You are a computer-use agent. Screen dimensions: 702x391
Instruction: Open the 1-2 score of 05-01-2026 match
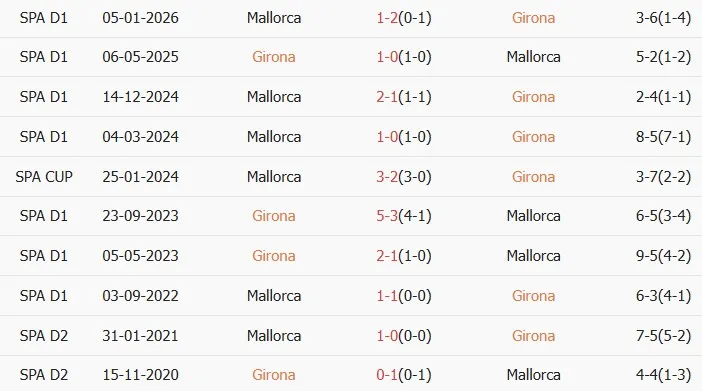point(387,18)
